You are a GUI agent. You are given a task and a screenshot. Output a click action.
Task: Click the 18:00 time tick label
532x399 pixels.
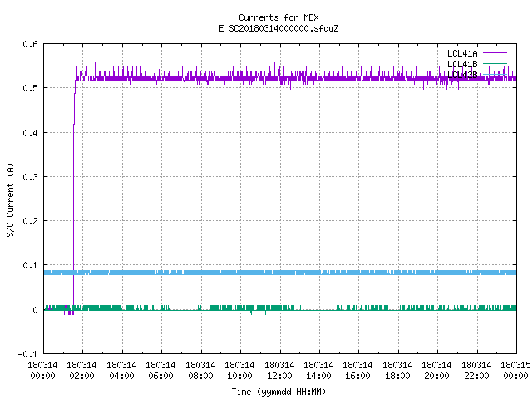coord(397,376)
